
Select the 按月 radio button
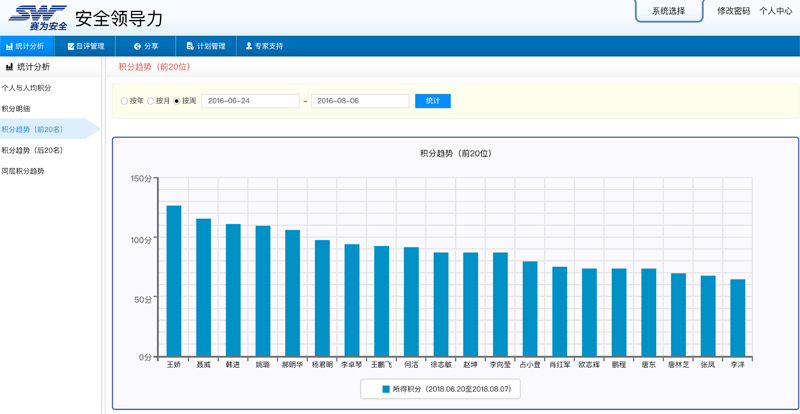(x=151, y=101)
